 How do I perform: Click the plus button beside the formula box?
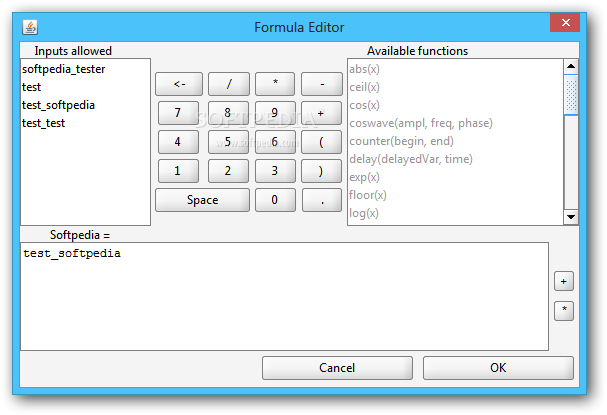[564, 281]
